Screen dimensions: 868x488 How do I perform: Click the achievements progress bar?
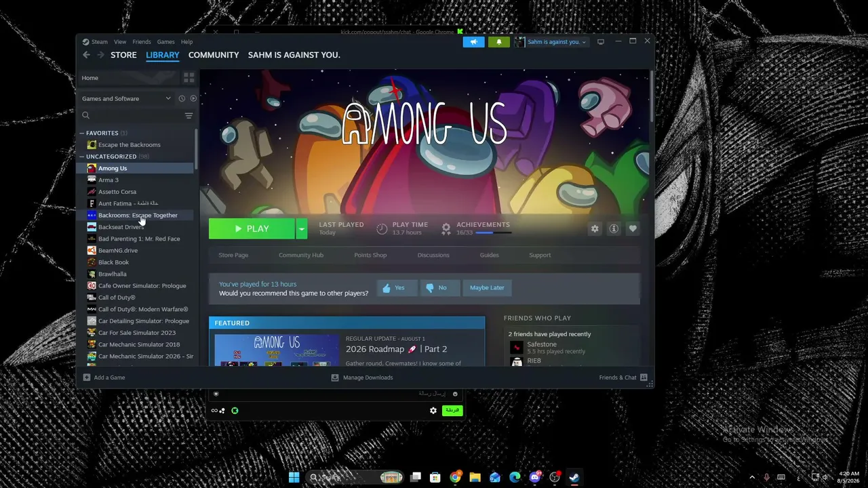pos(494,232)
